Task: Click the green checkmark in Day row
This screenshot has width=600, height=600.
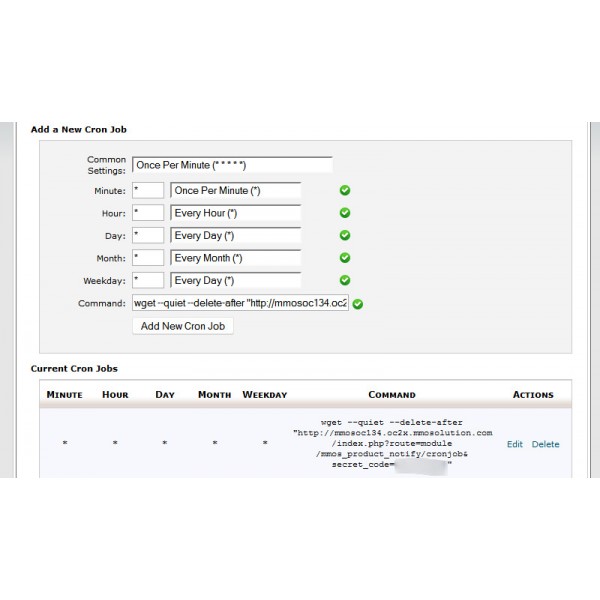Action: [x=345, y=235]
